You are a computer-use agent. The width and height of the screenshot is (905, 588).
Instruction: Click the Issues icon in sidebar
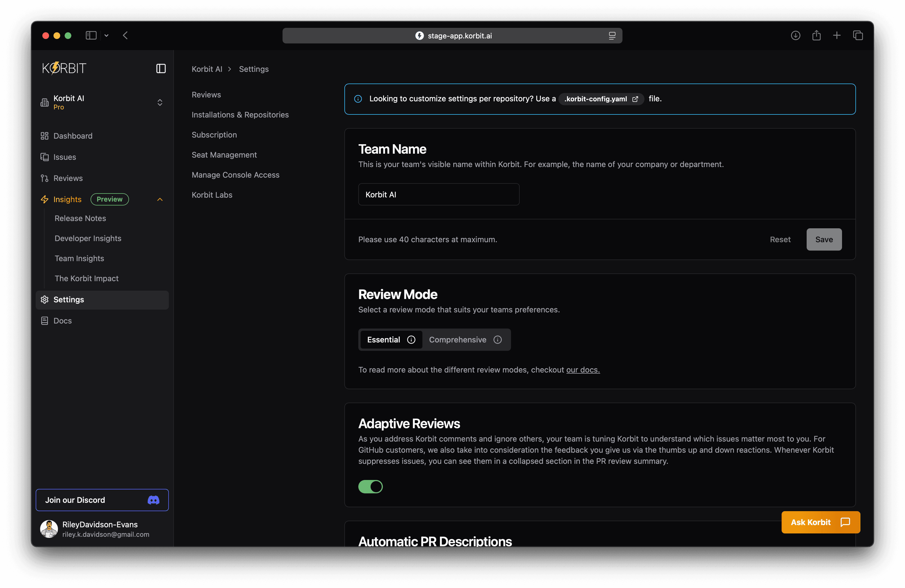pyautogui.click(x=45, y=157)
